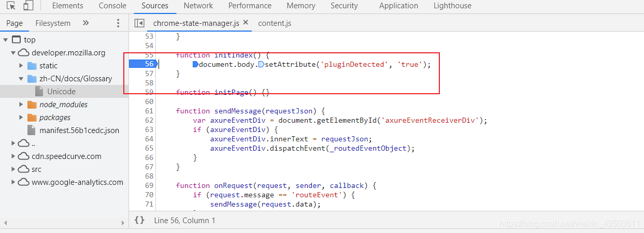Expand the www.google-analytics.com node
This screenshot has height=233, width=644.
coord(13,182)
